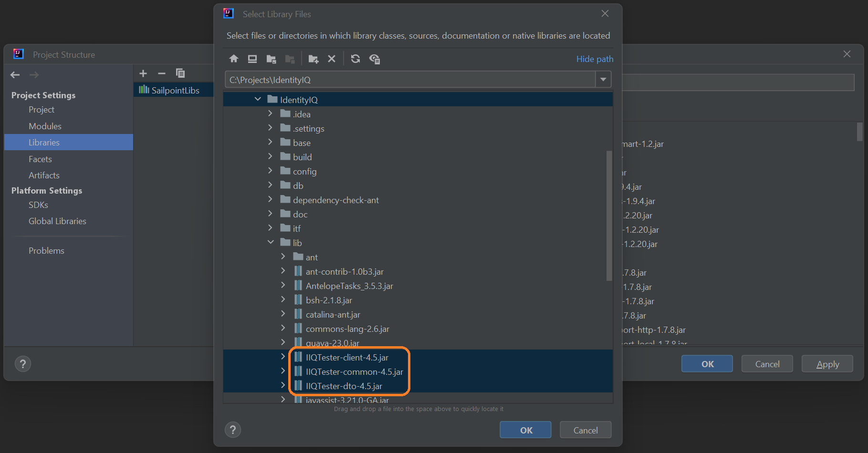Expand the ant folder

283,257
